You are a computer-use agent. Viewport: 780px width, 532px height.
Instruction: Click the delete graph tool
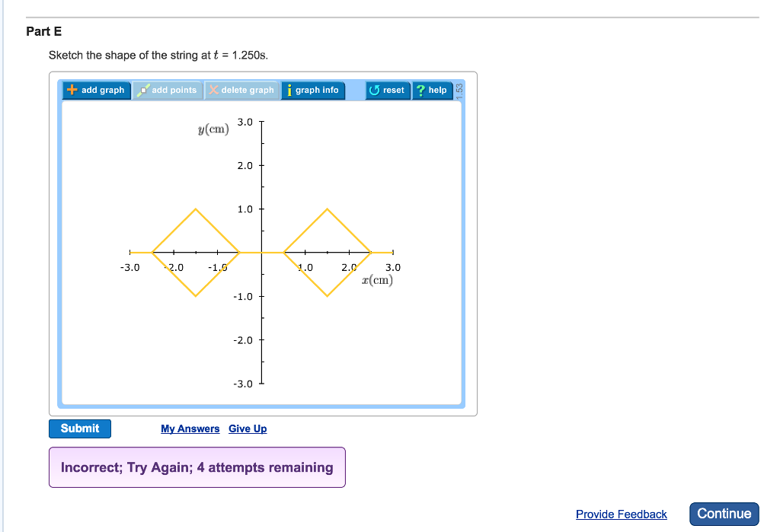pos(242,90)
